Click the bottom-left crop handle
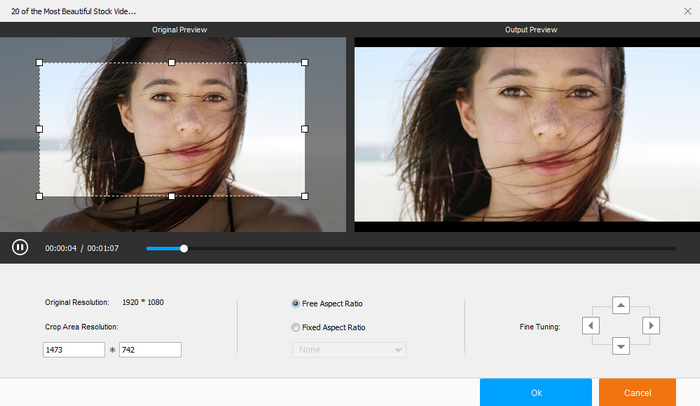This screenshot has height=406, width=700. [x=39, y=196]
